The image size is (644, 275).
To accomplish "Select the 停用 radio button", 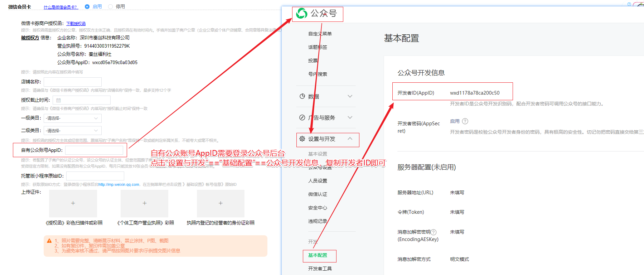I will coord(110,6).
